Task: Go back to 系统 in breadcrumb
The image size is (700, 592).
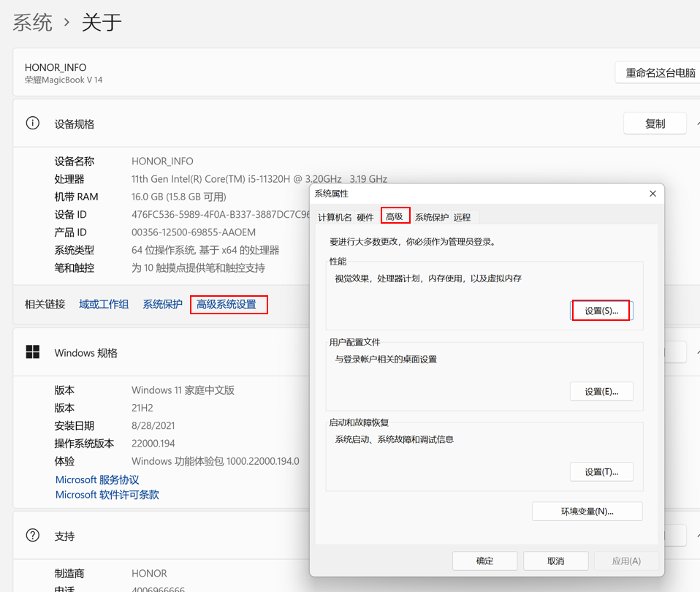Action: [33, 23]
